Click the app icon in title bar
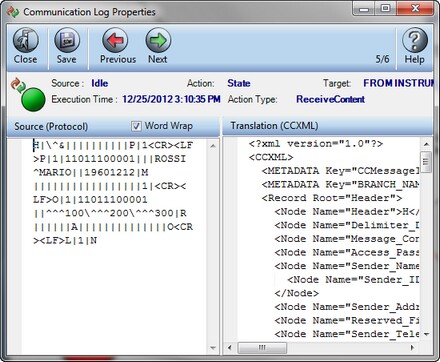Image resolution: width=440 pixels, height=362 pixels. pos(13,12)
